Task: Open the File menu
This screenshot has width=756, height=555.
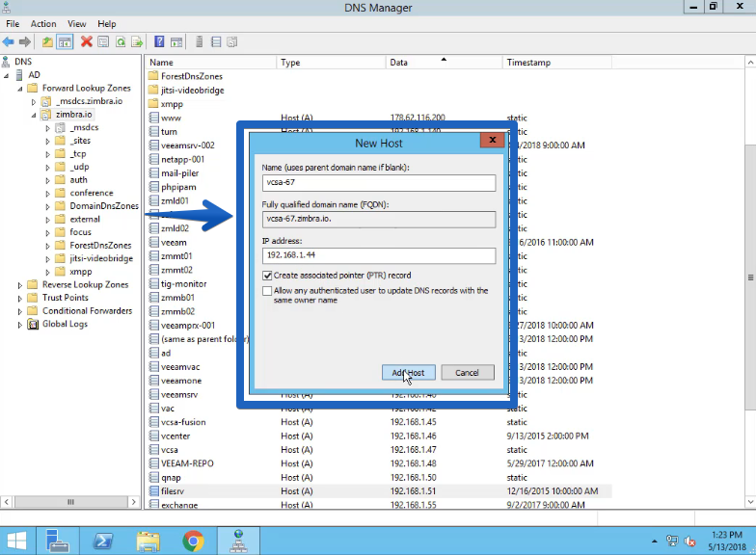Action: click(13, 23)
